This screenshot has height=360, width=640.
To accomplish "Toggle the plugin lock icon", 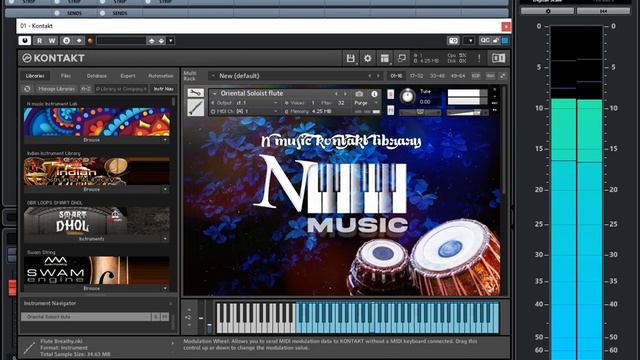I will coord(496,41).
